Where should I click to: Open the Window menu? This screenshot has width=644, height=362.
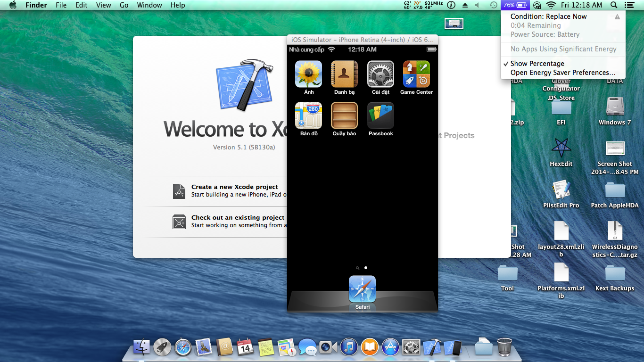149,5
